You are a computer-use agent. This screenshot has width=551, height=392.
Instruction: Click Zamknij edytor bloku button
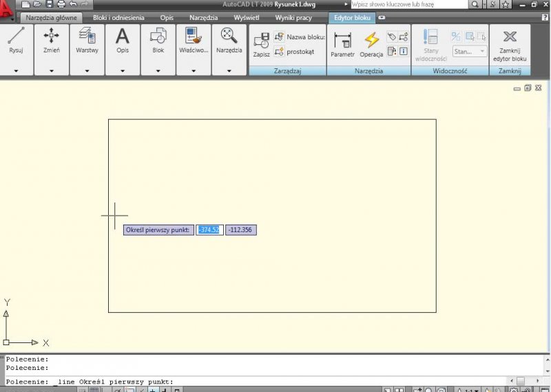pos(510,44)
